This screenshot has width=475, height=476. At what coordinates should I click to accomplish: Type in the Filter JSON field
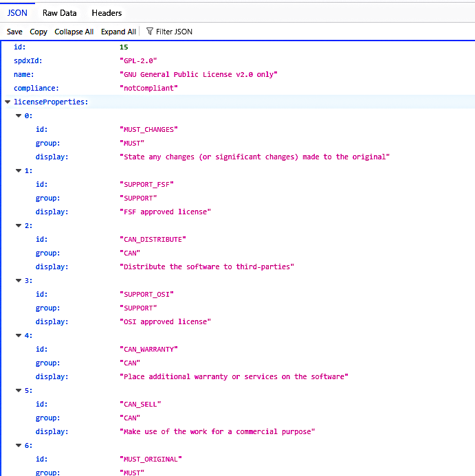[174, 32]
